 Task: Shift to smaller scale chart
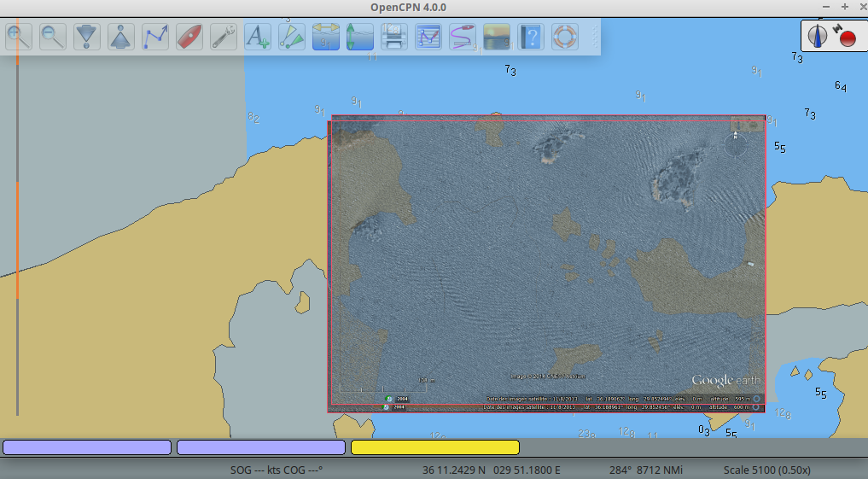coord(121,37)
